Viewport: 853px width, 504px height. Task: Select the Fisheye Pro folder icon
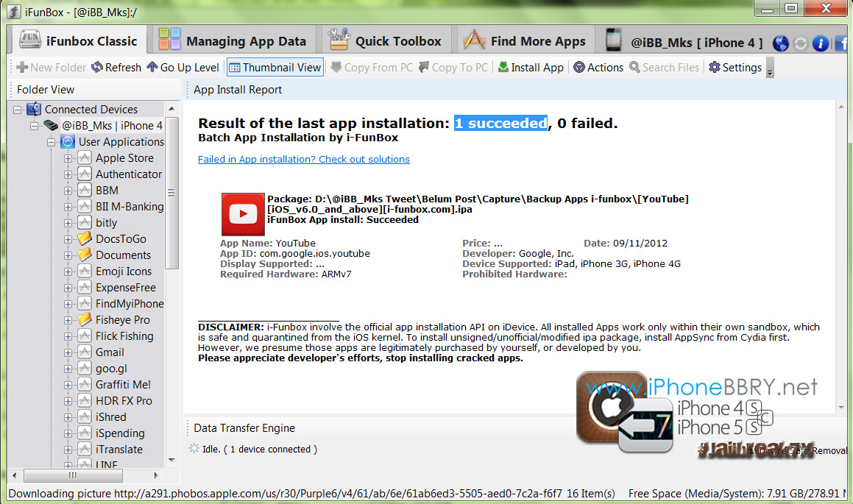click(x=85, y=319)
